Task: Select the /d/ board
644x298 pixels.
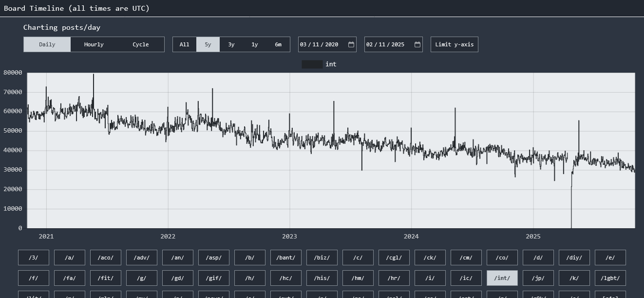Action: 538,258
